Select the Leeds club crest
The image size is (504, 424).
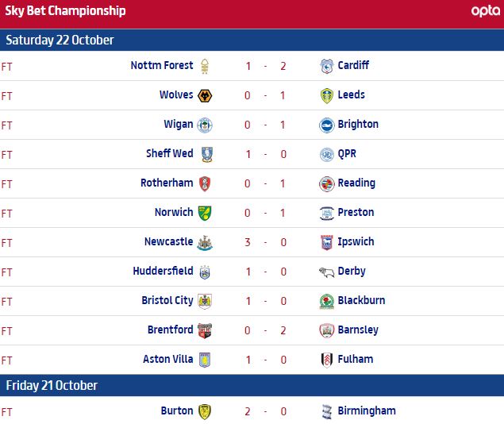(326, 95)
